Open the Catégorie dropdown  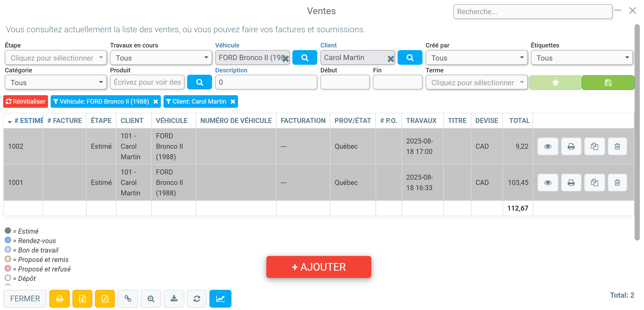click(56, 82)
